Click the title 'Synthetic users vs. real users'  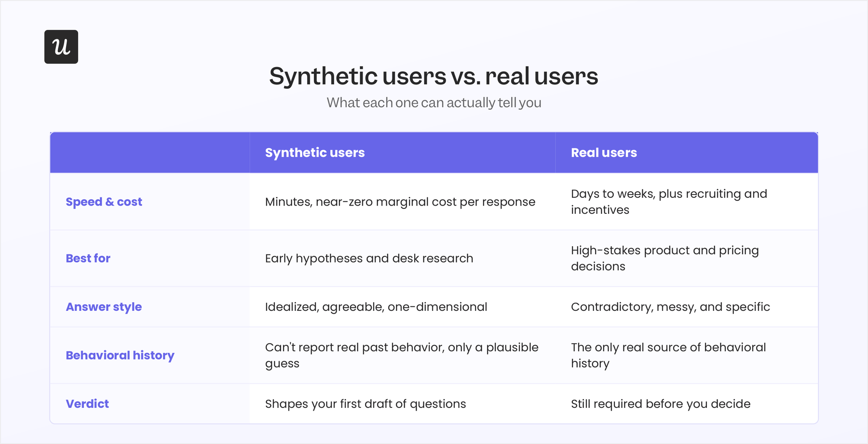tap(434, 76)
